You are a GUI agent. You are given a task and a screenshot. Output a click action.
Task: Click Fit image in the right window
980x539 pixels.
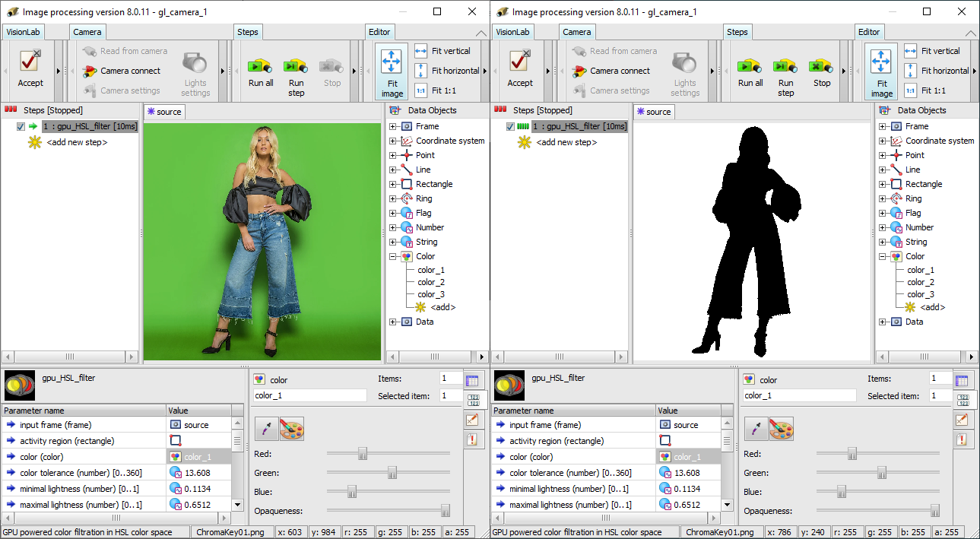click(881, 71)
